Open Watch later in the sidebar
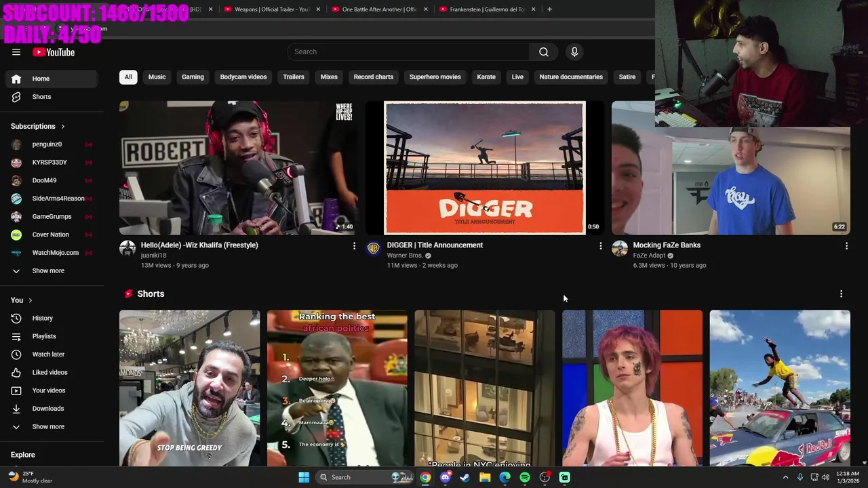868x488 pixels. pos(52,354)
